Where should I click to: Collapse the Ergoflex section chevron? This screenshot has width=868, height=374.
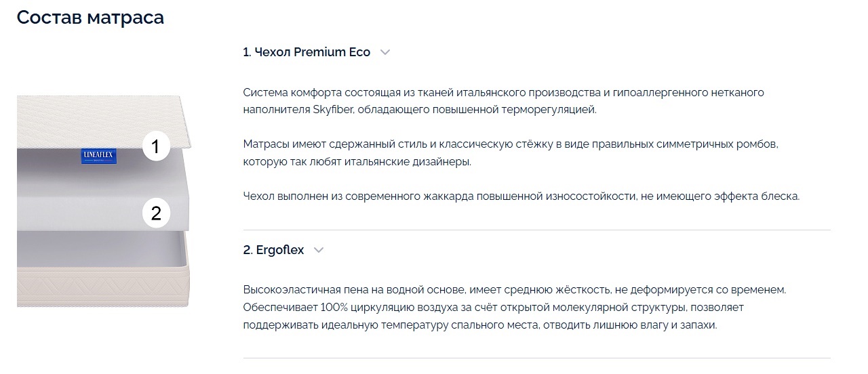319,250
